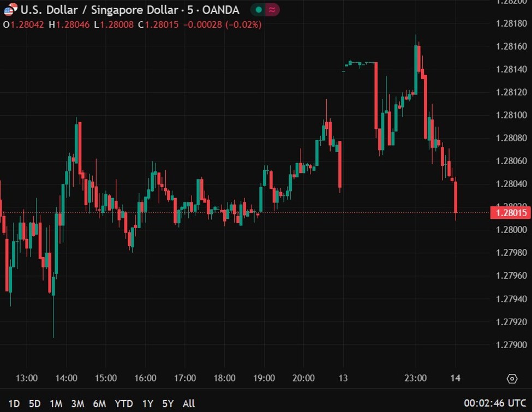Select the 1Y time range
This screenshot has height=412, width=532.
147,403
